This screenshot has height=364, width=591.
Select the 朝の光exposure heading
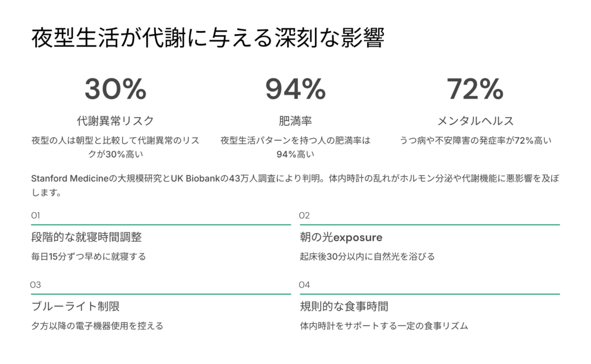[341, 237]
